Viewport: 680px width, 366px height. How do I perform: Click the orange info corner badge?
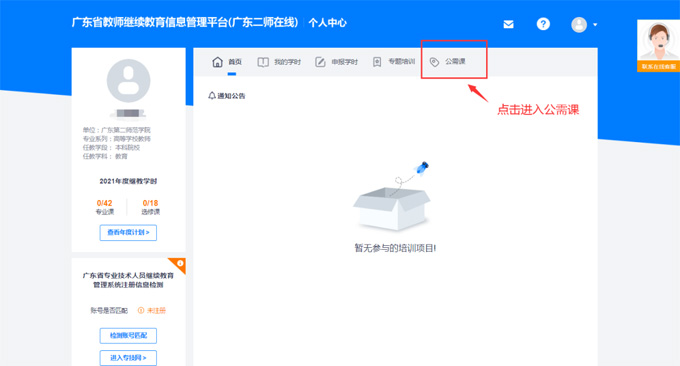tap(179, 264)
